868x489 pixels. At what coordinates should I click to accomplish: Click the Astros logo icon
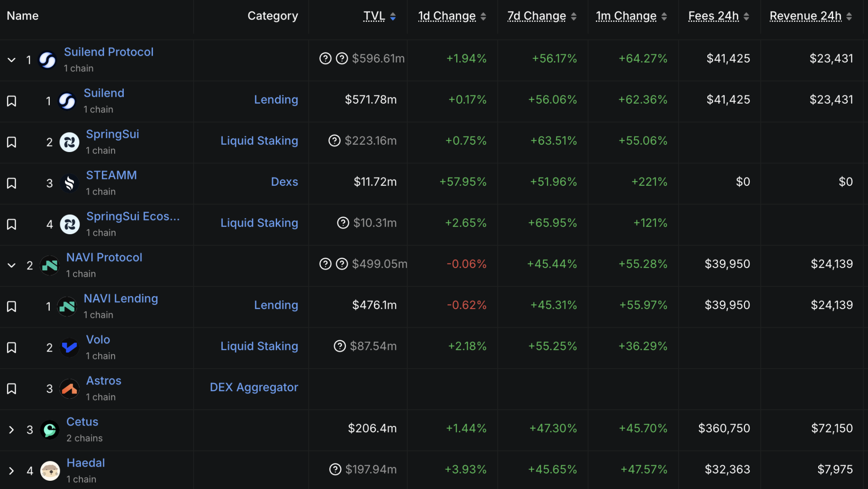click(69, 389)
